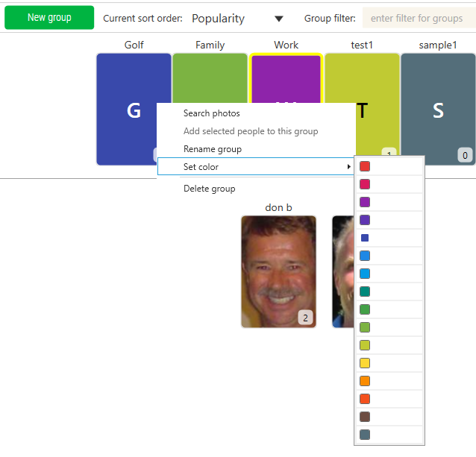Pick the deep purple color swatch
The height and width of the screenshot is (457, 476).
[x=365, y=220]
